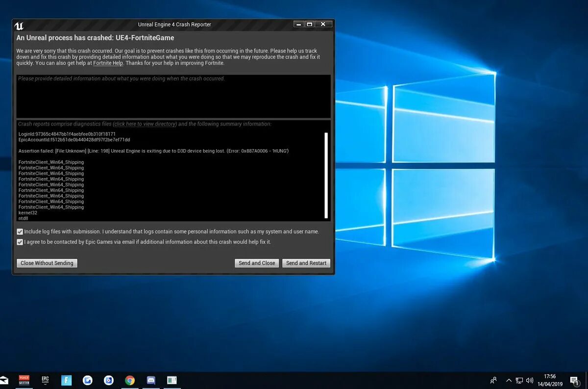This screenshot has width=588, height=389.
Task: Open the Action Center notifications icon
Action: (574, 381)
